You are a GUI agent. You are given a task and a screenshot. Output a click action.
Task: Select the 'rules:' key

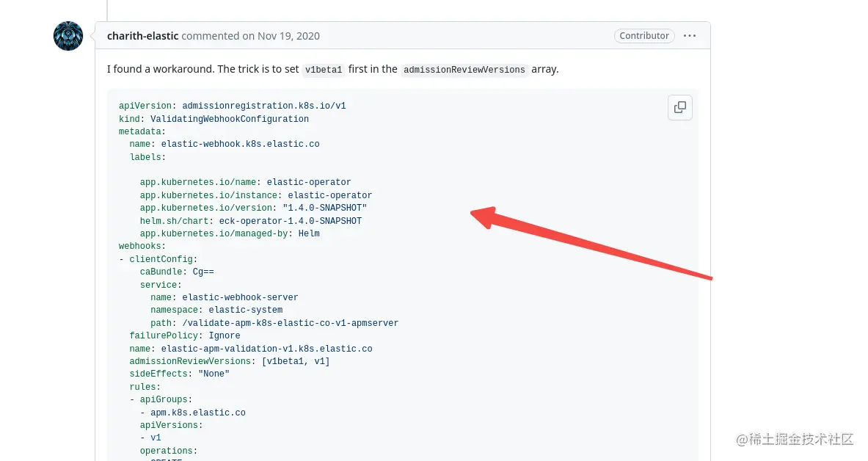[145, 387]
